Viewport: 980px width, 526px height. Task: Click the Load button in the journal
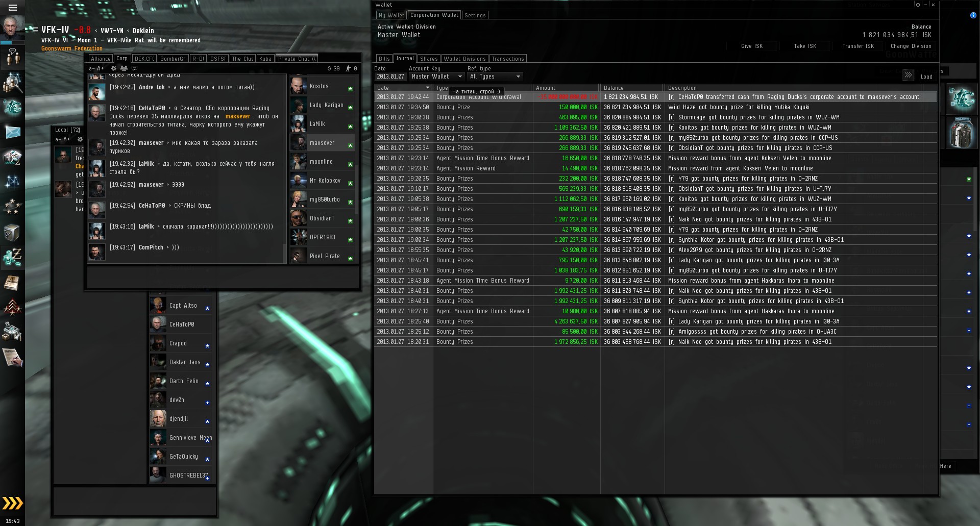[x=926, y=77]
